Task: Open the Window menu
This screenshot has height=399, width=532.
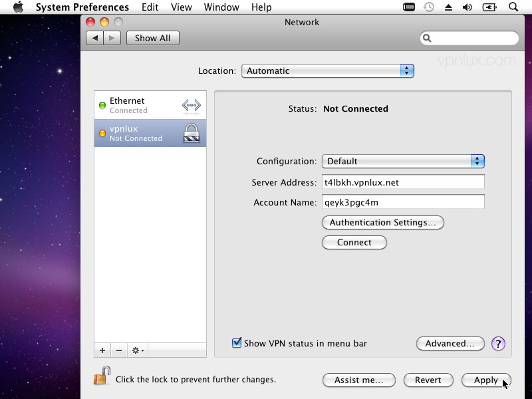Action: coord(221,7)
